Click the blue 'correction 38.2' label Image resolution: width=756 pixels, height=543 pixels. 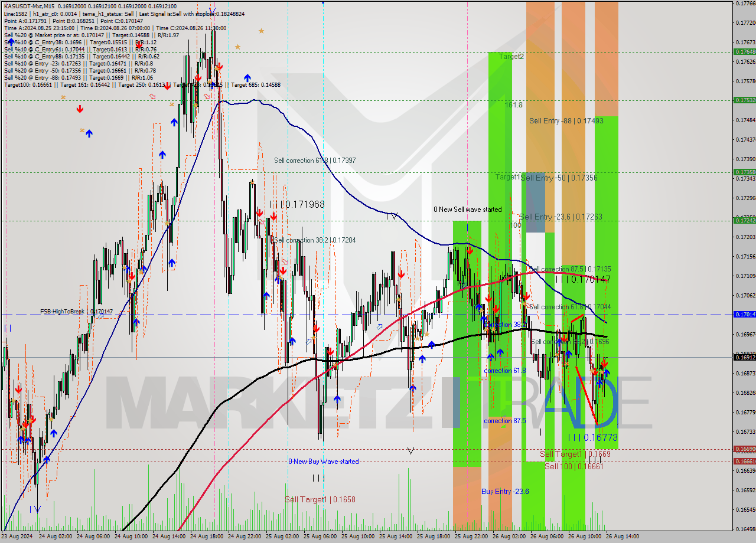tap(504, 325)
